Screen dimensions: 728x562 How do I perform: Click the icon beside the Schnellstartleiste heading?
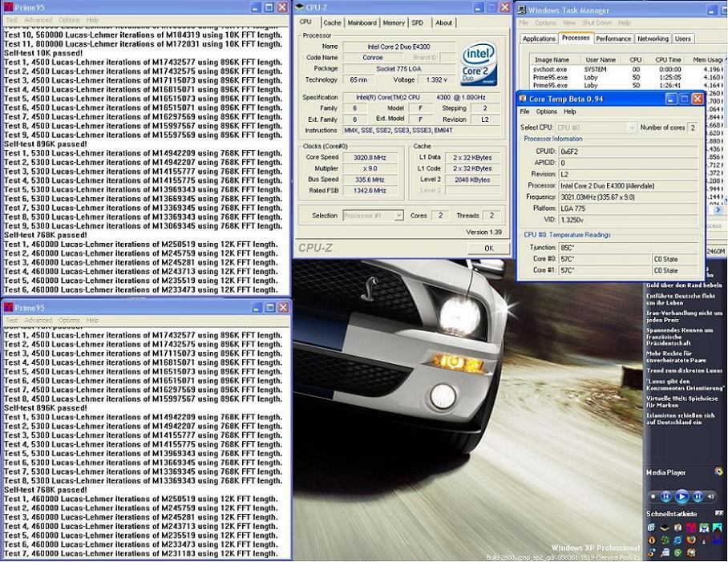point(719,513)
